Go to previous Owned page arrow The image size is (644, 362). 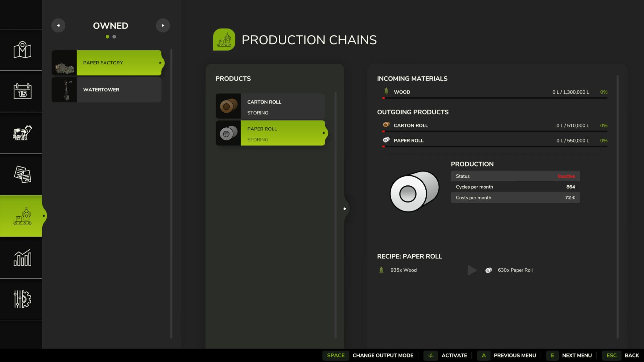(x=58, y=25)
